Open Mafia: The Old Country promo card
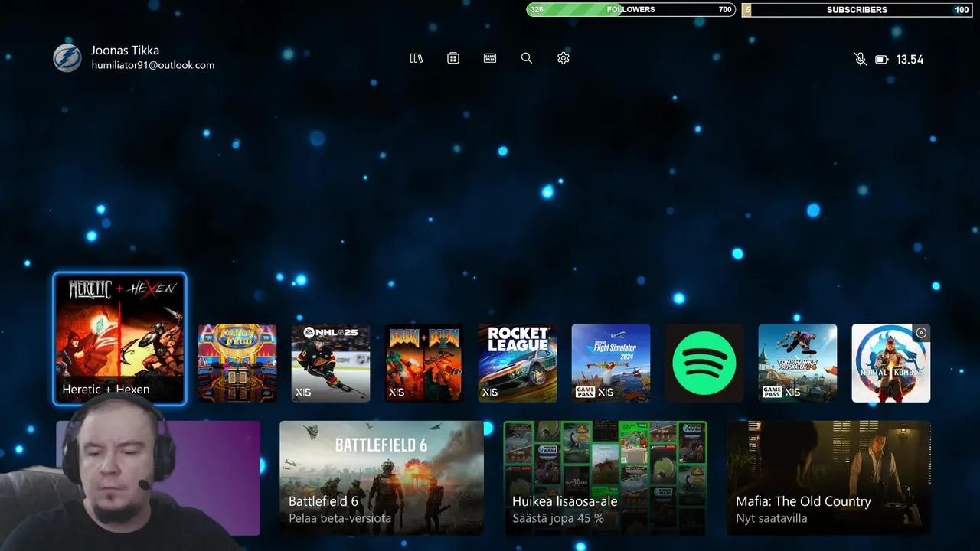This screenshot has height=551, width=980. tap(829, 478)
